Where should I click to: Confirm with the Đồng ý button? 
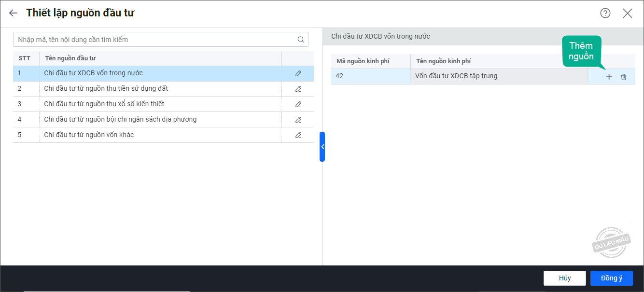click(x=611, y=278)
